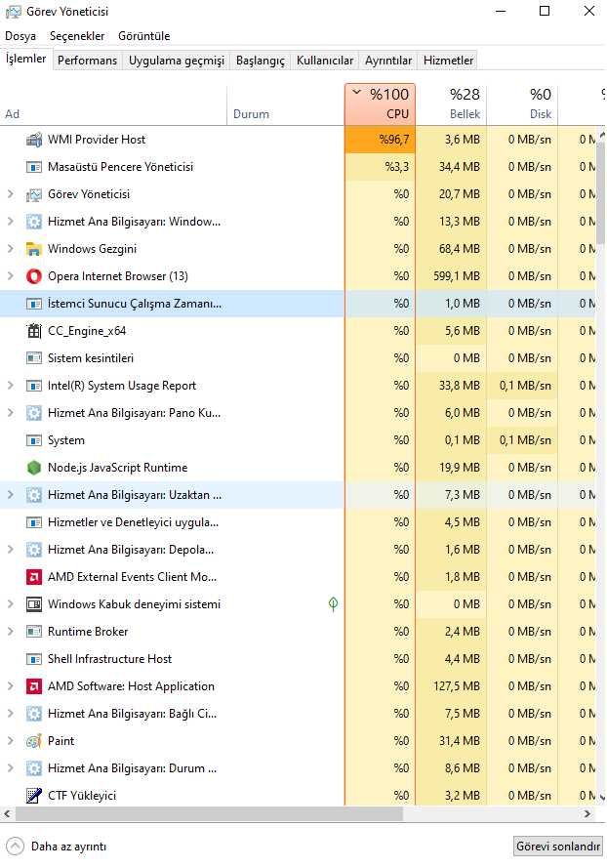Viewport: 607px width, 868px height.
Task: Click the Node.js JavaScript Runtime icon
Action: pos(34,468)
